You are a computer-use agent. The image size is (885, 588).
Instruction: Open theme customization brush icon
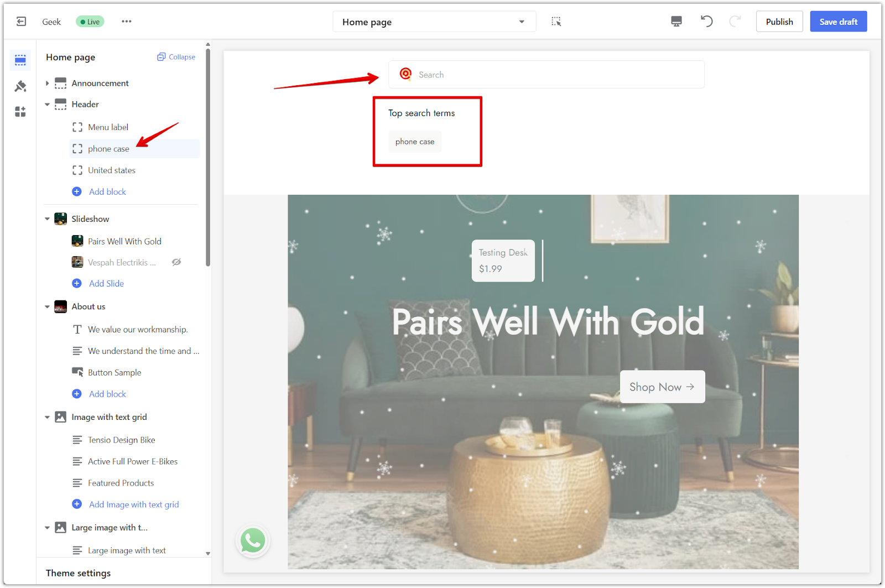pyautogui.click(x=20, y=86)
